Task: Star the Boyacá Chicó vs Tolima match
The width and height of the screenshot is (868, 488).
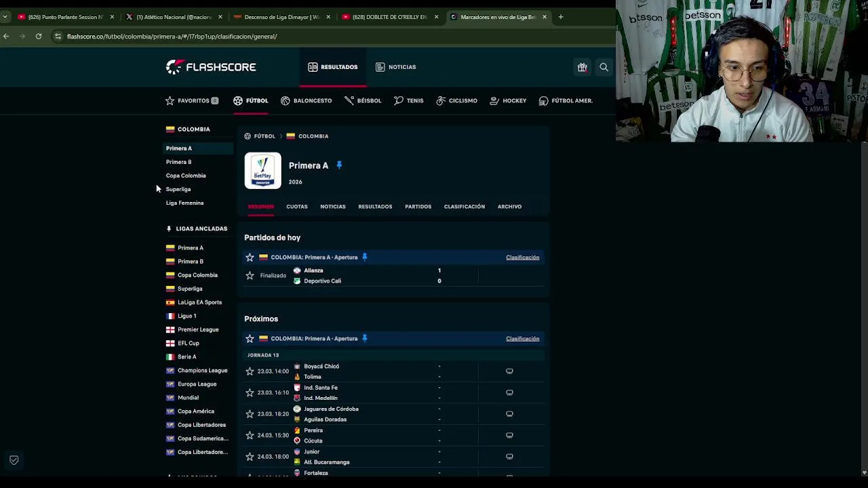Action: (250, 371)
